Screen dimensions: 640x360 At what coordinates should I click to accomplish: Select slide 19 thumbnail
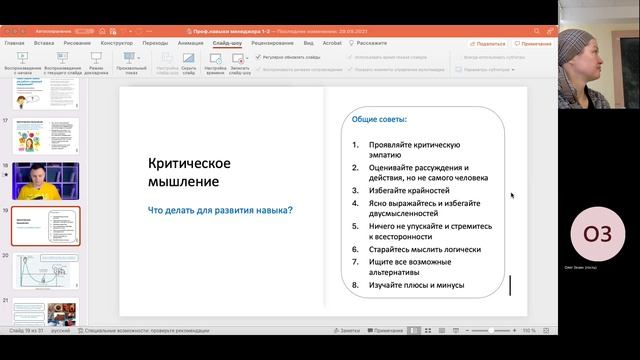pyautogui.click(x=46, y=226)
